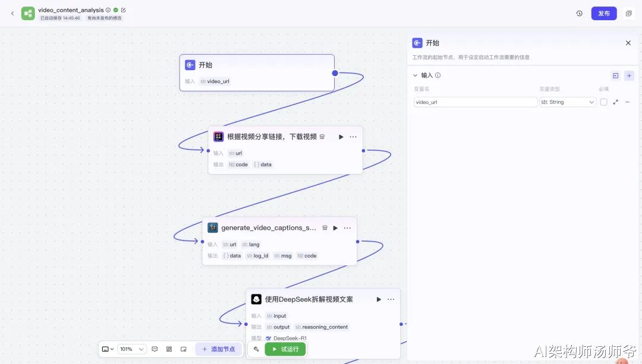Screen dimensions: 642x364
Task: Run the generate_video_captions node
Action: [x=335, y=228]
